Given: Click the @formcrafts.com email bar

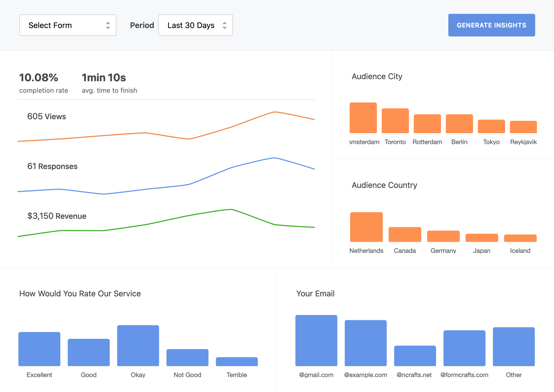Looking at the screenshot, I should tap(464, 348).
